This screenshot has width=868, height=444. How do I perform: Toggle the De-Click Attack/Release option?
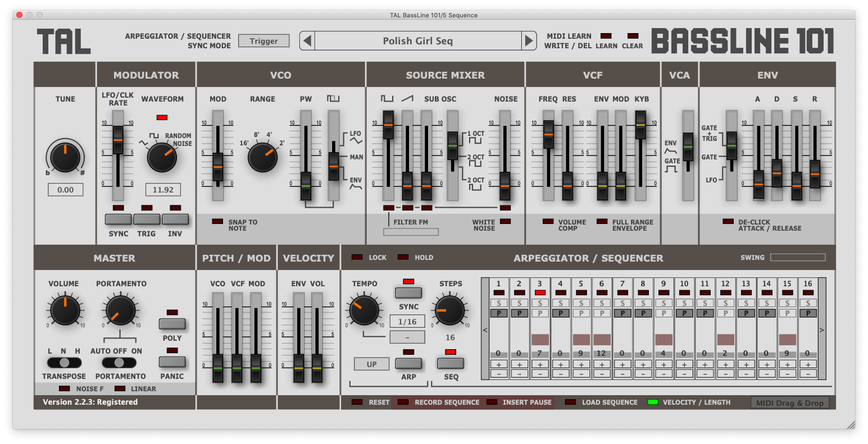[x=728, y=222]
